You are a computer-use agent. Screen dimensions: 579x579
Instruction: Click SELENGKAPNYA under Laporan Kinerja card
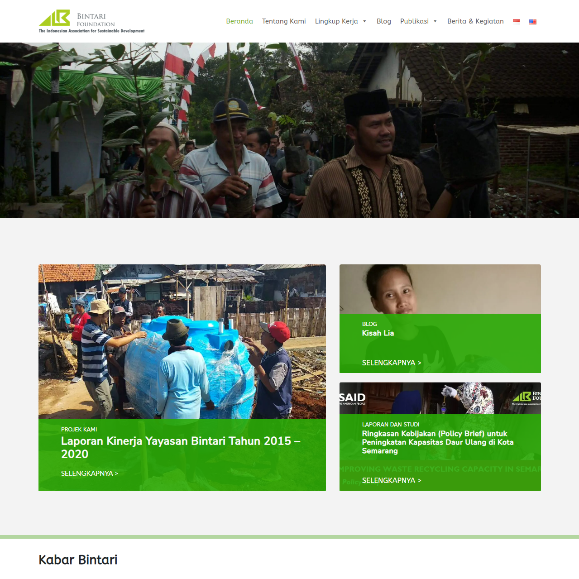(x=89, y=473)
